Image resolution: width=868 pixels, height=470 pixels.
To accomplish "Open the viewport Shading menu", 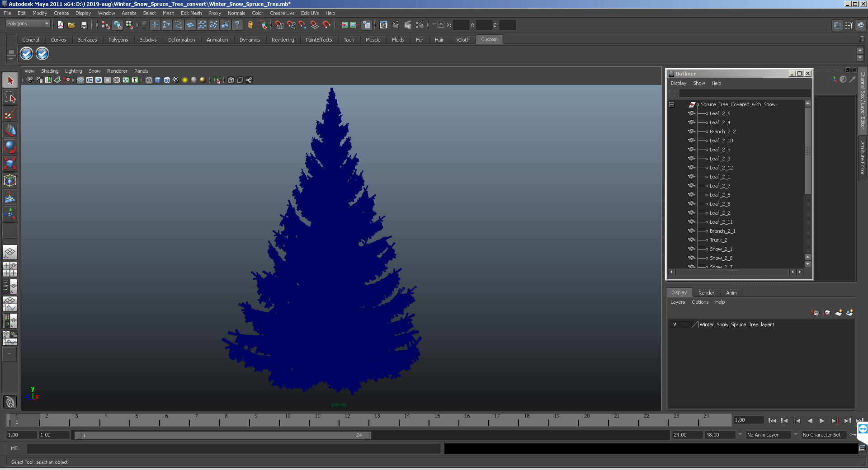I will click(x=50, y=71).
